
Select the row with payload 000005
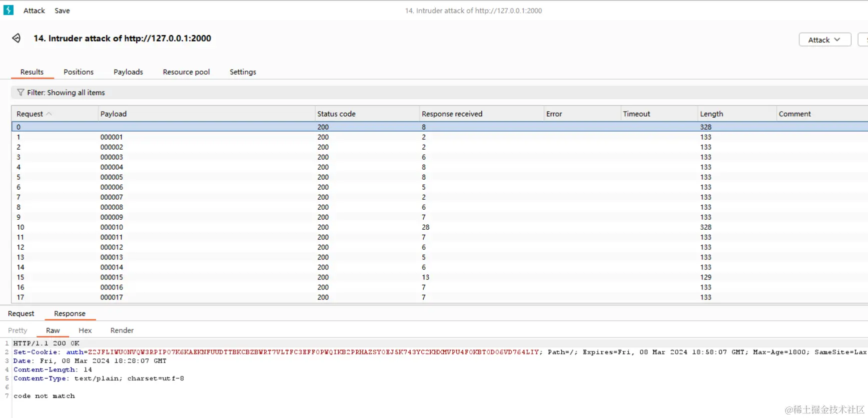click(439, 177)
